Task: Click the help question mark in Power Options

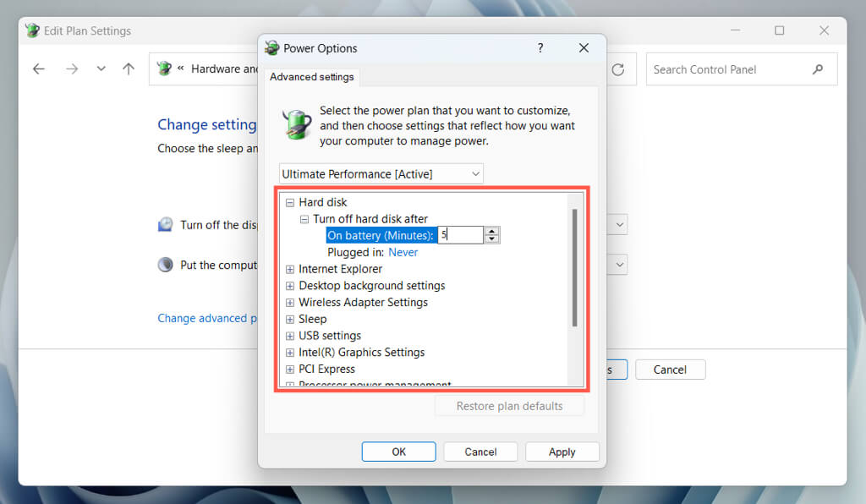Action: tap(540, 48)
